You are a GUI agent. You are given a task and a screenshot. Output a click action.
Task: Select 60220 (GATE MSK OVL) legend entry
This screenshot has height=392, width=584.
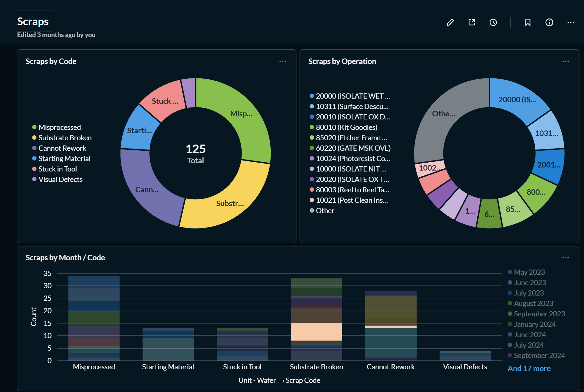pos(350,148)
